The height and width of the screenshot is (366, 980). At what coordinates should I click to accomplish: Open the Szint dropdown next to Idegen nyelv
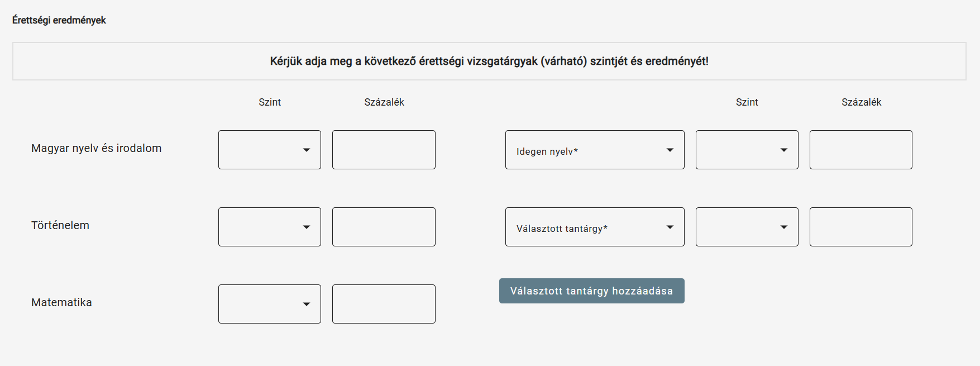click(747, 150)
